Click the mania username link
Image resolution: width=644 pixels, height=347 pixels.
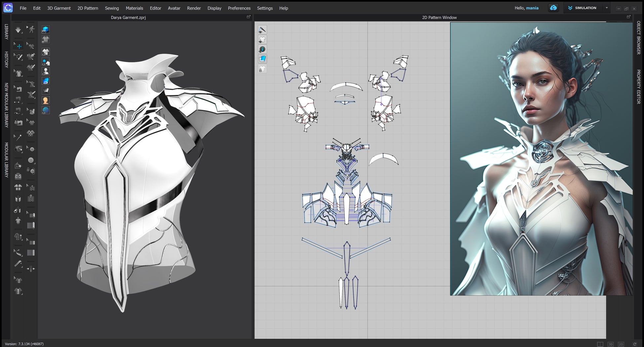[532, 8]
